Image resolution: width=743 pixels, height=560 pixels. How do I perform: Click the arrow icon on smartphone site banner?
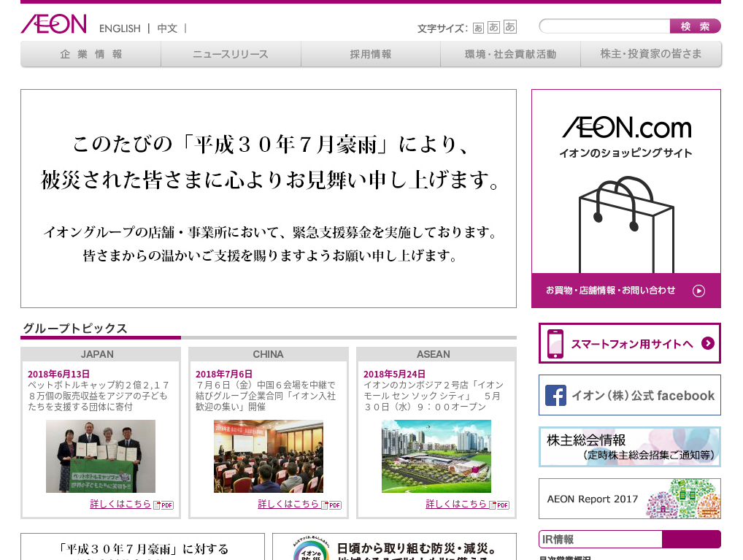pos(708,343)
